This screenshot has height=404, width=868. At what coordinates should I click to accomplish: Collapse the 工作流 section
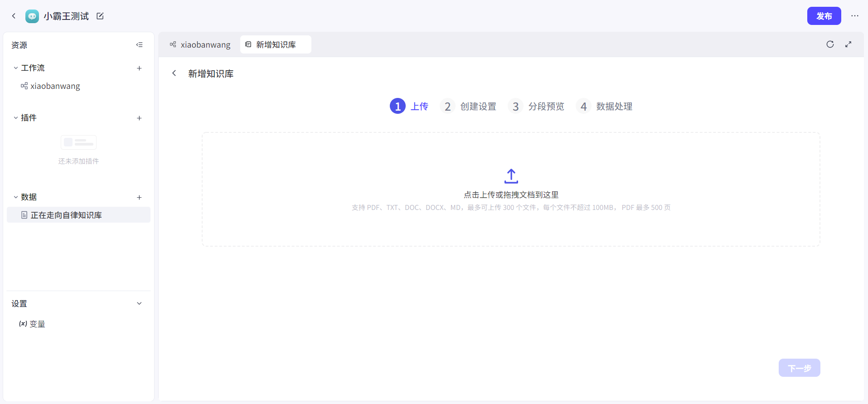coord(16,68)
